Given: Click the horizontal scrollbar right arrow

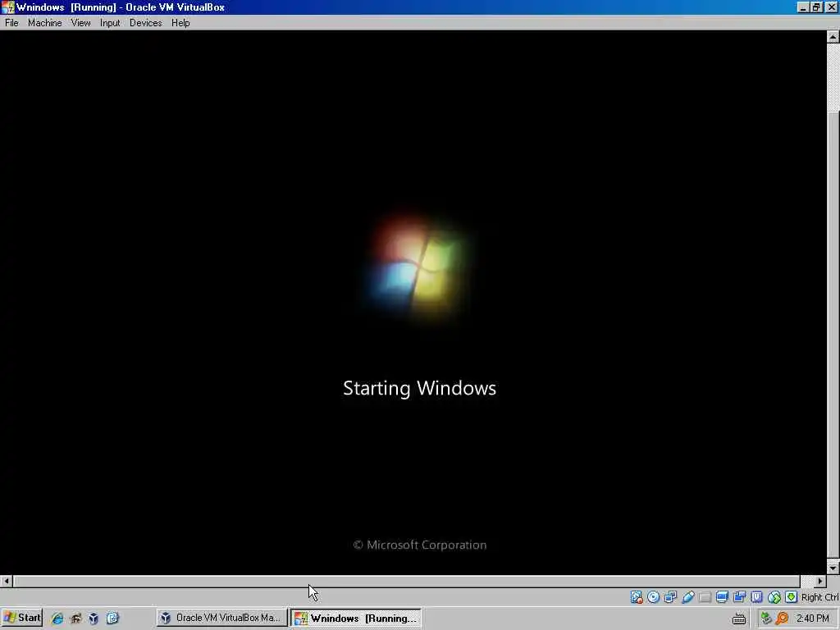Looking at the screenshot, I should click(x=820, y=581).
